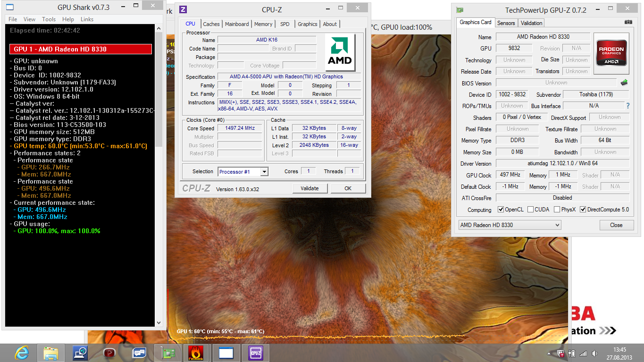
Task: Click the battery icon in the system tray
Action: coord(572,353)
